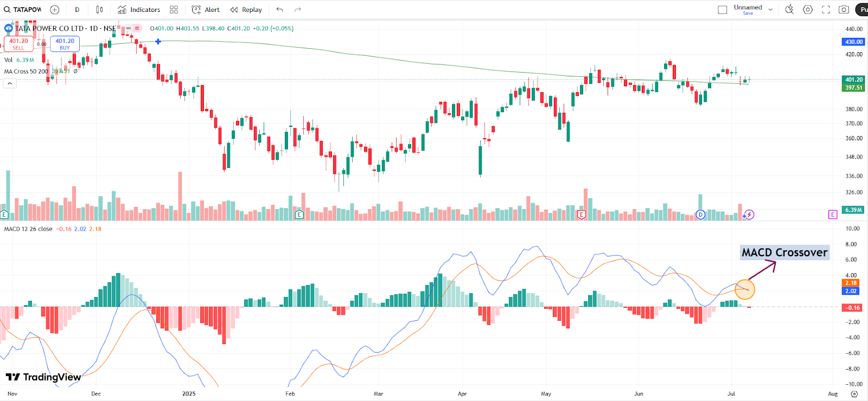Click the 2.02 blue MACD label
The height and width of the screenshot is (401, 868).
pos(851,291)
